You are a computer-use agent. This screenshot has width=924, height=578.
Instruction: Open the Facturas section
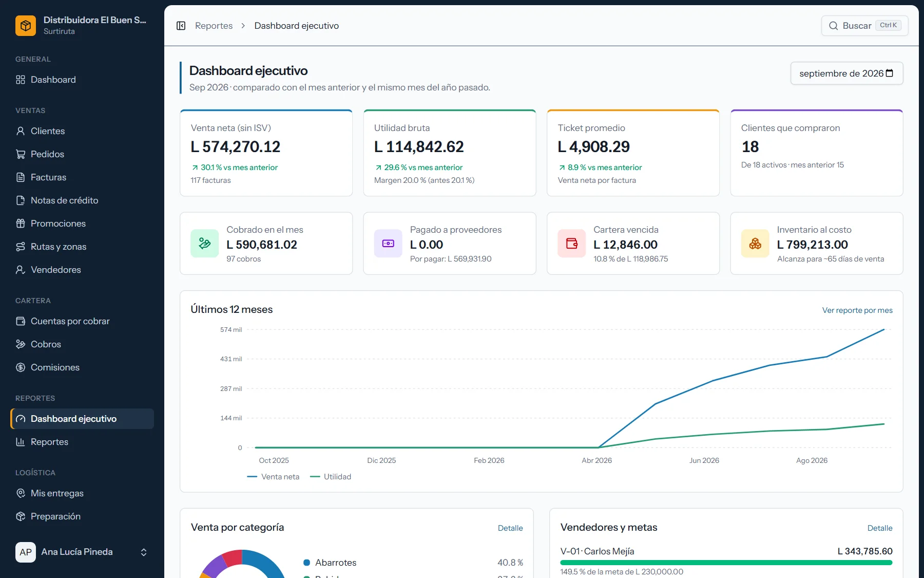click(x=82, y=177)
